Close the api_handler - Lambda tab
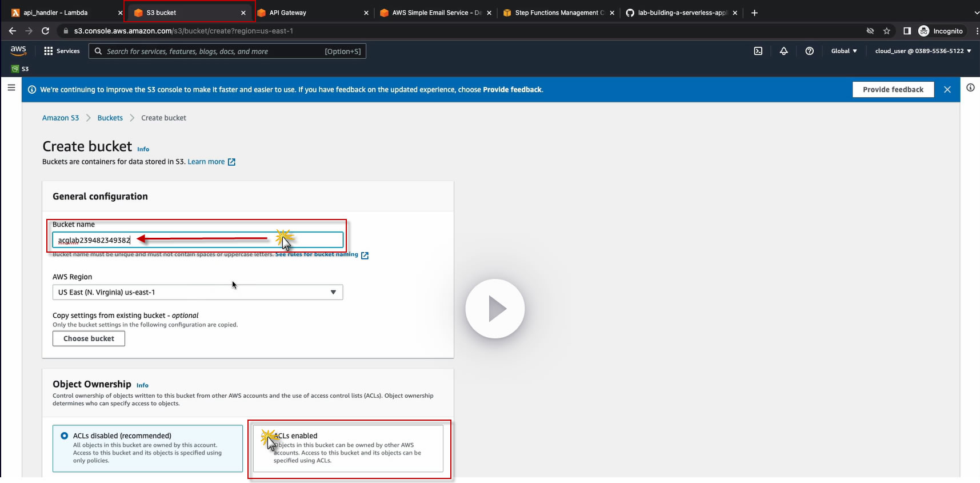 [120, 13]
